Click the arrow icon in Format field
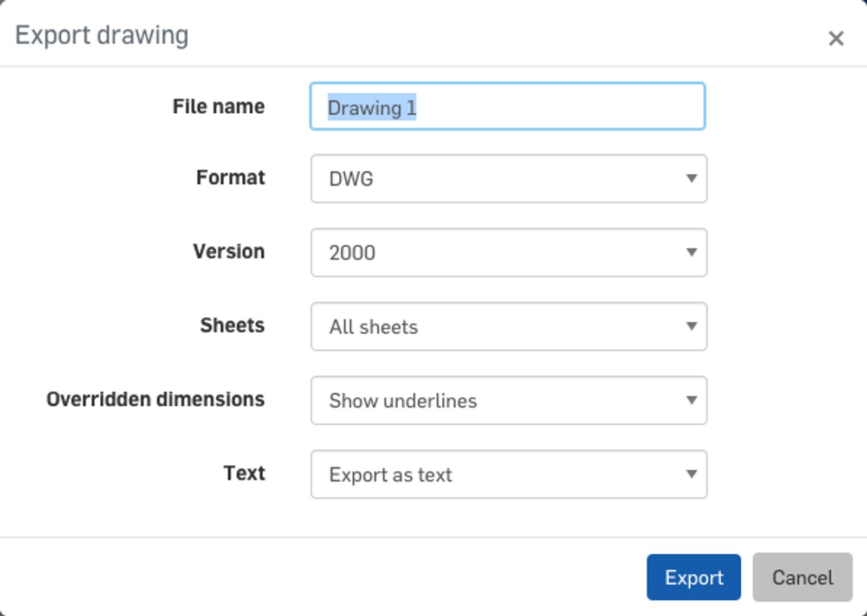Viewport: 867px width, 616px height. (x=691, y=178)
